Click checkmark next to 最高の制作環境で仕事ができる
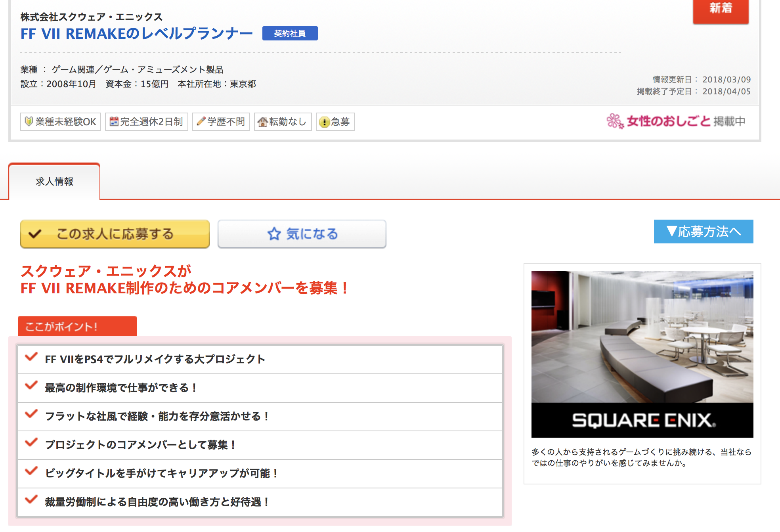The height and width of the screenshot is (532, 780). (x=31, y=385)
